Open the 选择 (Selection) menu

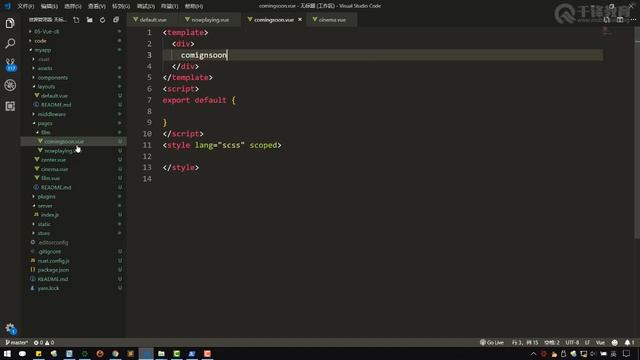coord(73,6)
